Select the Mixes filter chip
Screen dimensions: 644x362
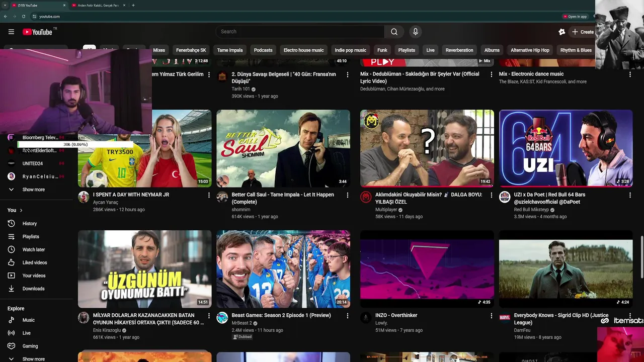coord(159,50)
